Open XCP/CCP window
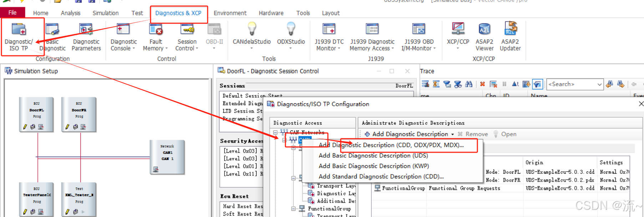 click(458, 35)
